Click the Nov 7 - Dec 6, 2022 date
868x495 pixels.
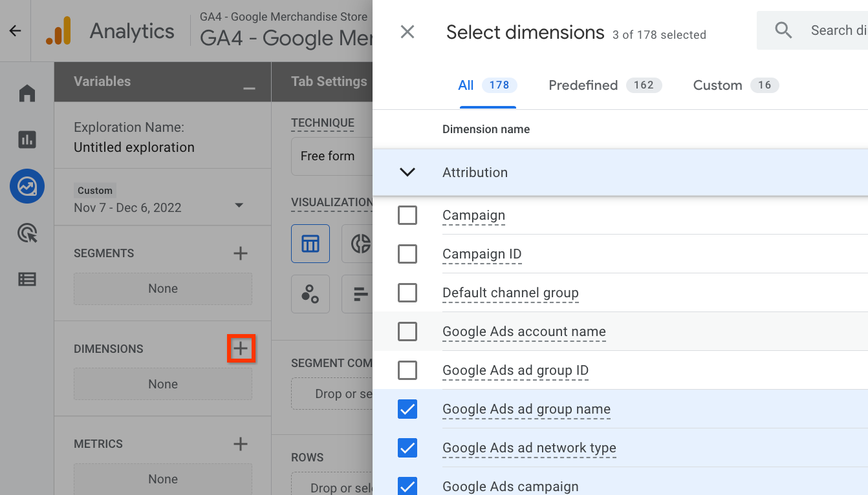tap(127, 207)
